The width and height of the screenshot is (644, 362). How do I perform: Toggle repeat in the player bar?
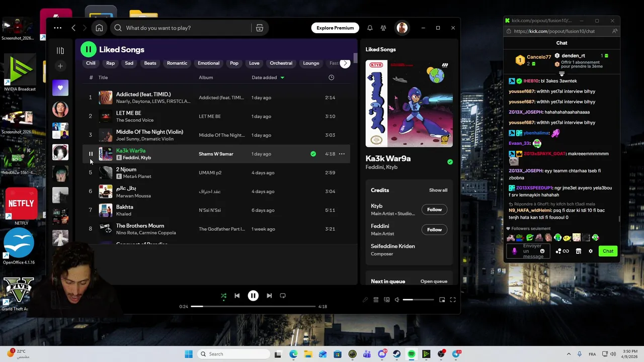point(283,296)
